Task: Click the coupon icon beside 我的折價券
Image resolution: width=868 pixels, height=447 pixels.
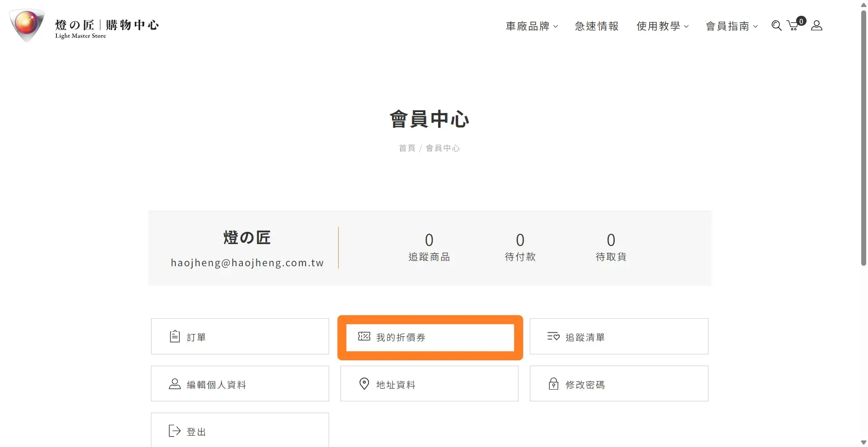Action: [364, 336]
